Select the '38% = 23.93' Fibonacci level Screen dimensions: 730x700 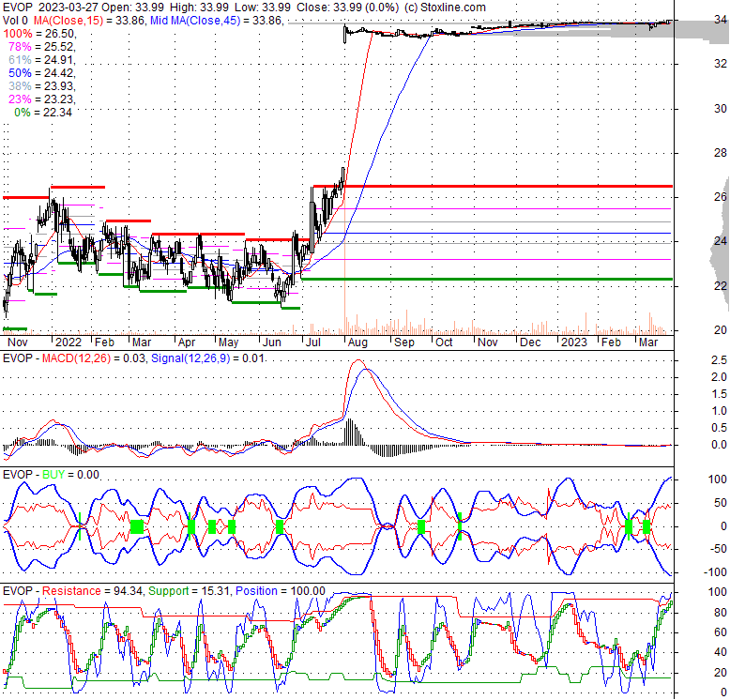click(x=41, y=86)
